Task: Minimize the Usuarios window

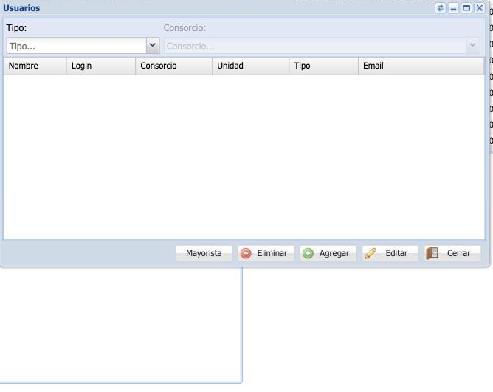Action: pyautogui.click(x=453, y=8)
